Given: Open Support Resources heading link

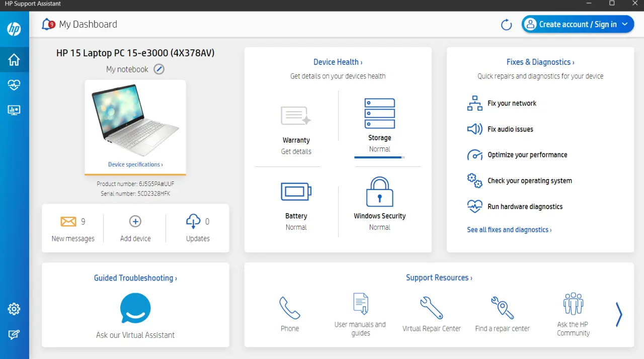Looking at the screenshot, I should (439, 278).
